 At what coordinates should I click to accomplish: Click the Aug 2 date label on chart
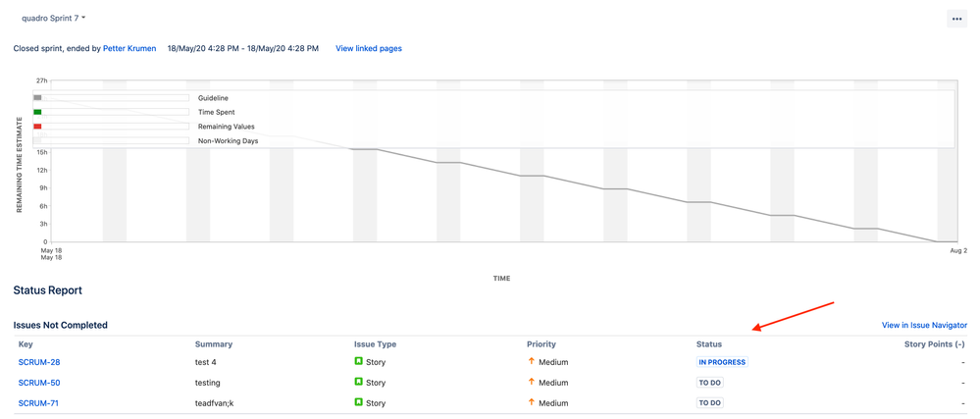point(958,250)
